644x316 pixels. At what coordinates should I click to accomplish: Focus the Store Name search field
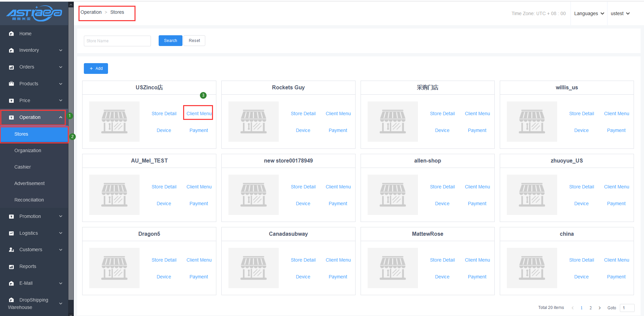tap(117, 41)
